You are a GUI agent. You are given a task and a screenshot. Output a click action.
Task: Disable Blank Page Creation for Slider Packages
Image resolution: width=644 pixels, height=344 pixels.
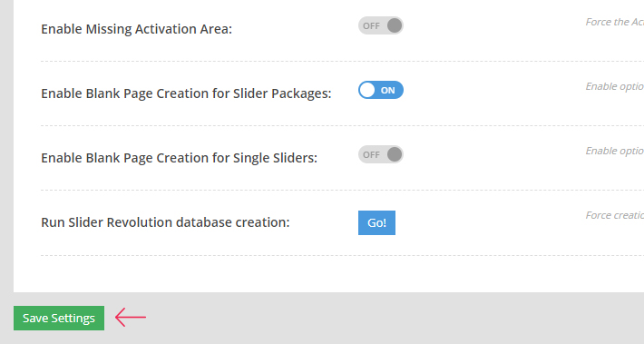click(381, 90)
